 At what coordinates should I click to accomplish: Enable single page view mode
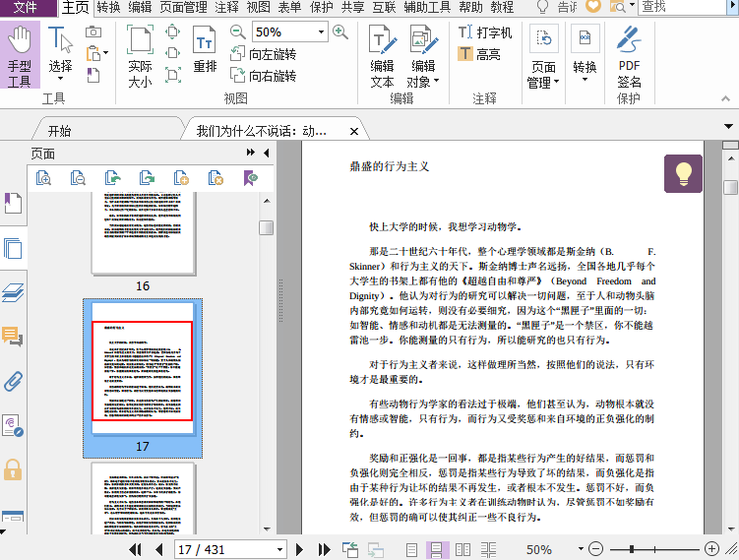(x=411, y=549)
